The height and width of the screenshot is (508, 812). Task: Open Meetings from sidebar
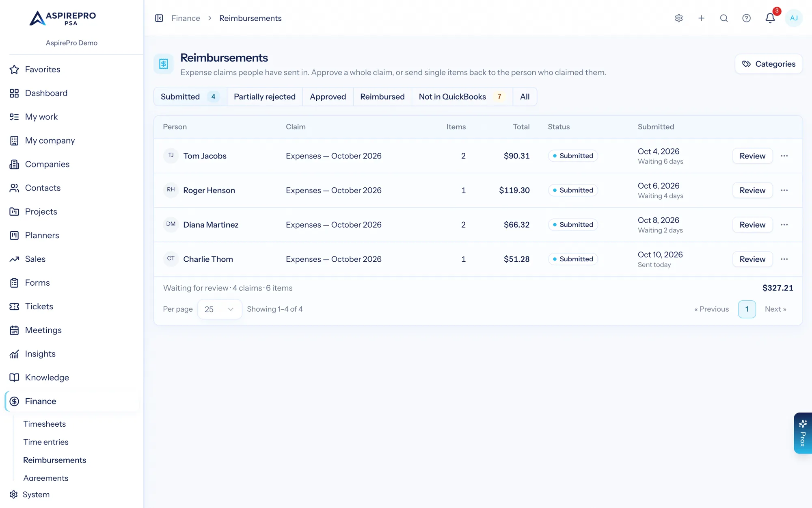pos(71,330)
